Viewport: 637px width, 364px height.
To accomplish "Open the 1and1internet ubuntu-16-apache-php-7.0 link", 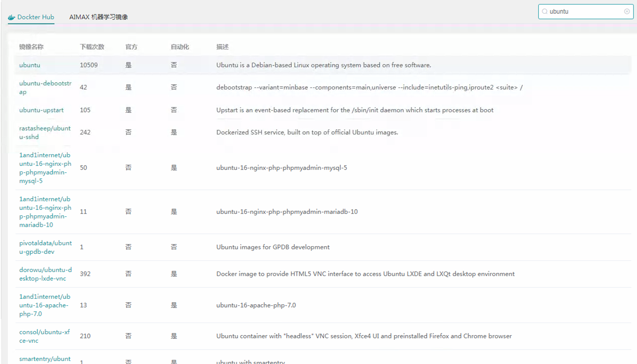I will pyautogui.click(x=44, y=305).
